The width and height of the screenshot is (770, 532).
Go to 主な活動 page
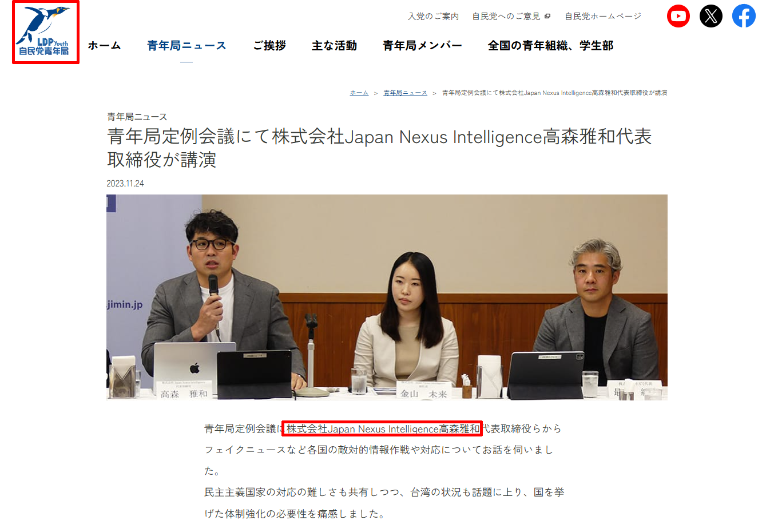pos(334,45)
